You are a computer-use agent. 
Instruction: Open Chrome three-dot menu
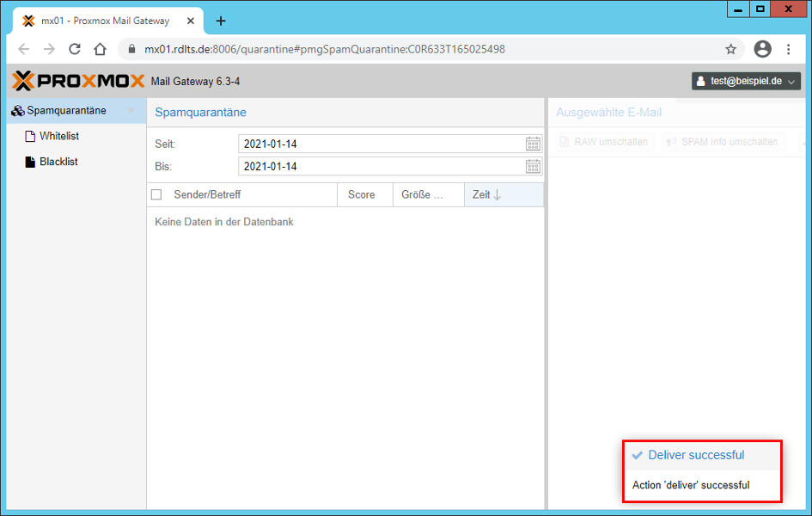(788, 49)
